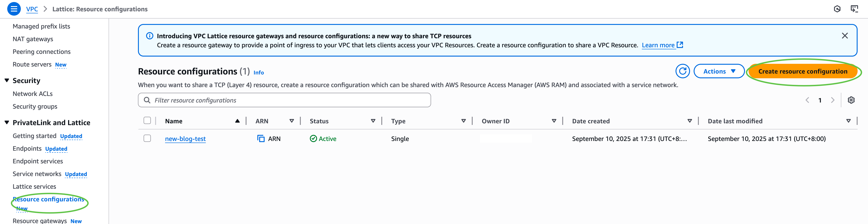This screenshot has height=224, width=868.
Task: Open Getting started in sidebar
Action: 34,136
